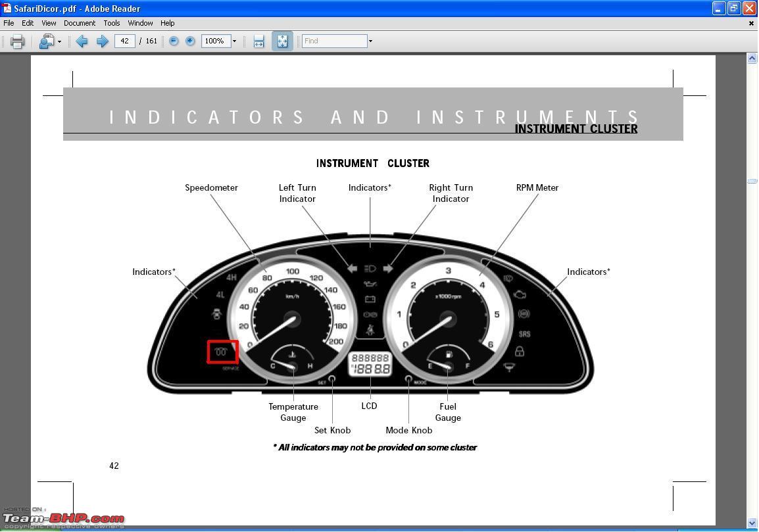Viewport: 759px width, 532px height.
Task: Click the padlock symbol in the diagram
Action: 520,351
